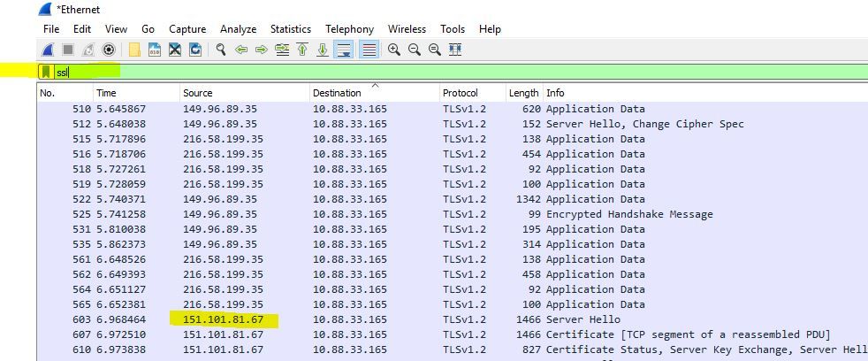Toggle auto-scroll during live capture
Screen dimensions: 868x361
point(344,50)
